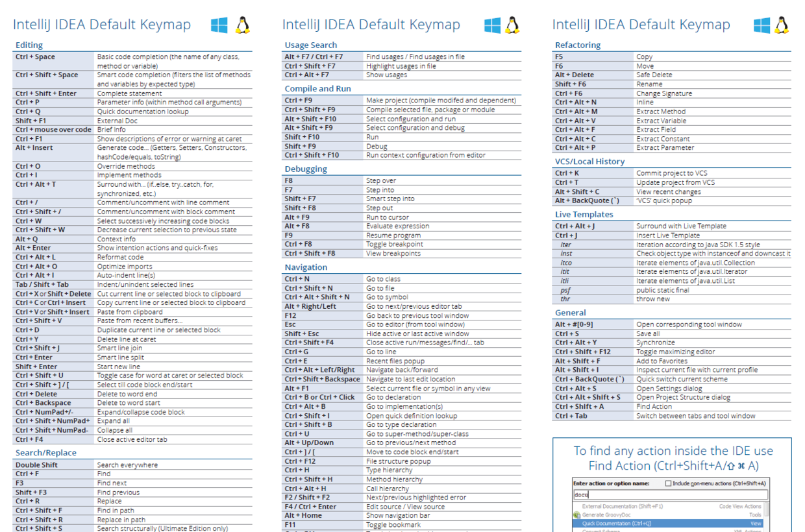Click the 'Highlight usages in file' description
The height and width of the screenshot is (532, 805).
[401, 66]
